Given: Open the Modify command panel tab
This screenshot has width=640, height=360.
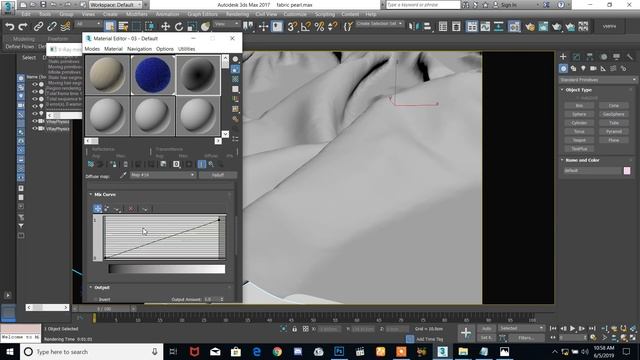Looking at the screenshot, I should [x=576, y=57].
